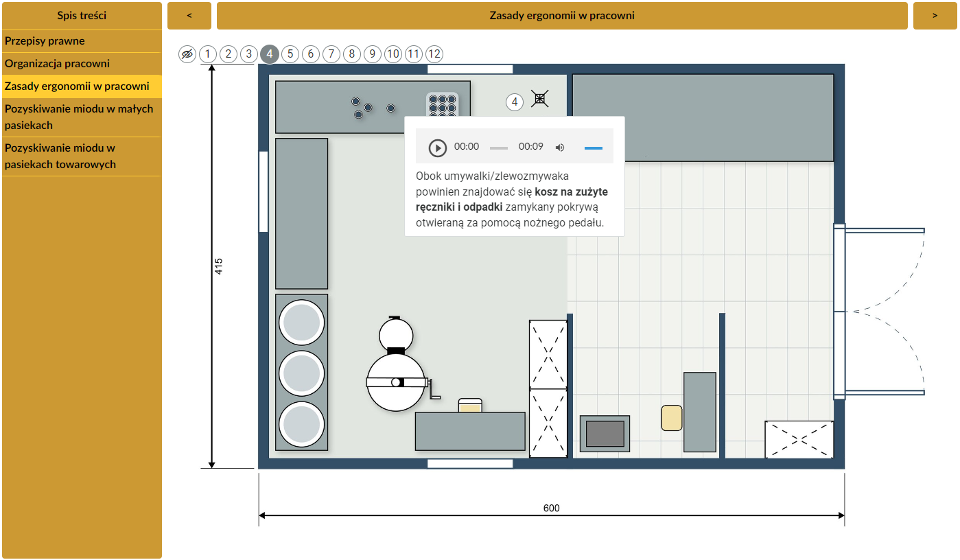Open Organizacja pracowni section
The image size is (960, 560).
point(57,64)
